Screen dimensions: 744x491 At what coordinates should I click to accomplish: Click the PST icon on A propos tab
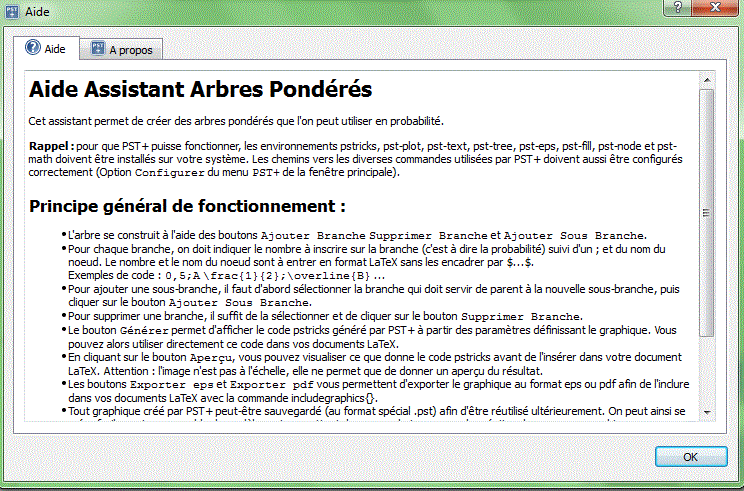pos(98,49)
